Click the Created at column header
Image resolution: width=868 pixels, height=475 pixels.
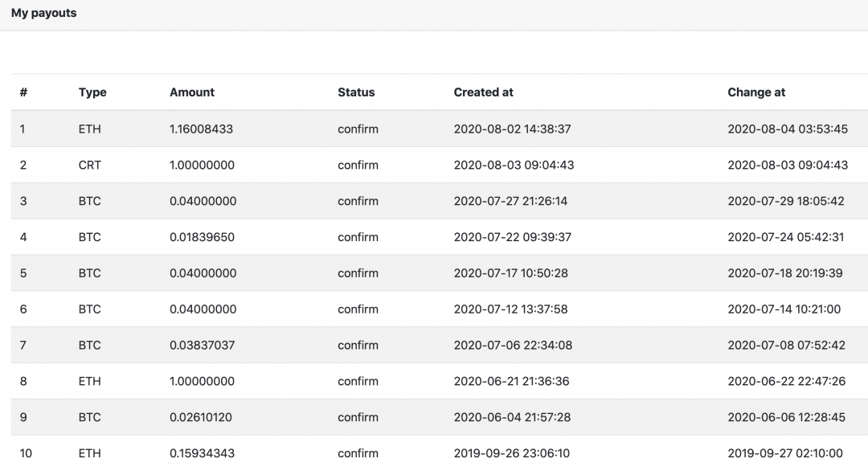tap(483, 92)
